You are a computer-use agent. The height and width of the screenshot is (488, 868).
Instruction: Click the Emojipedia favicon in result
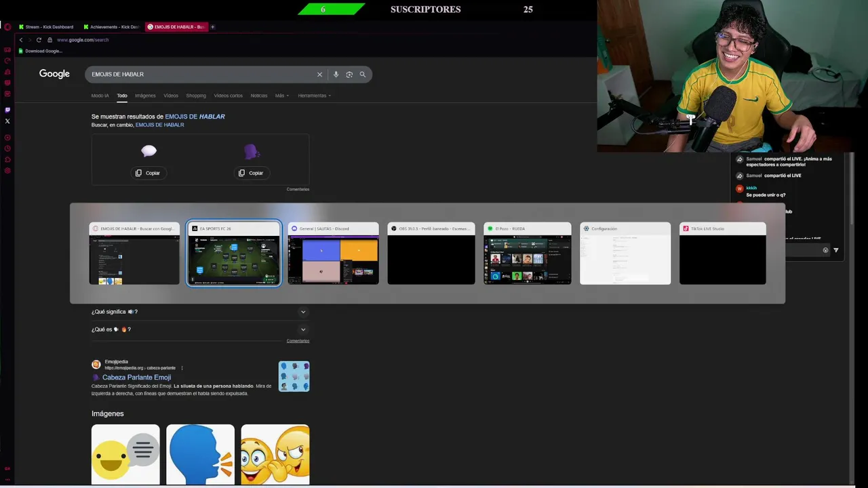[x=96, y=365]
